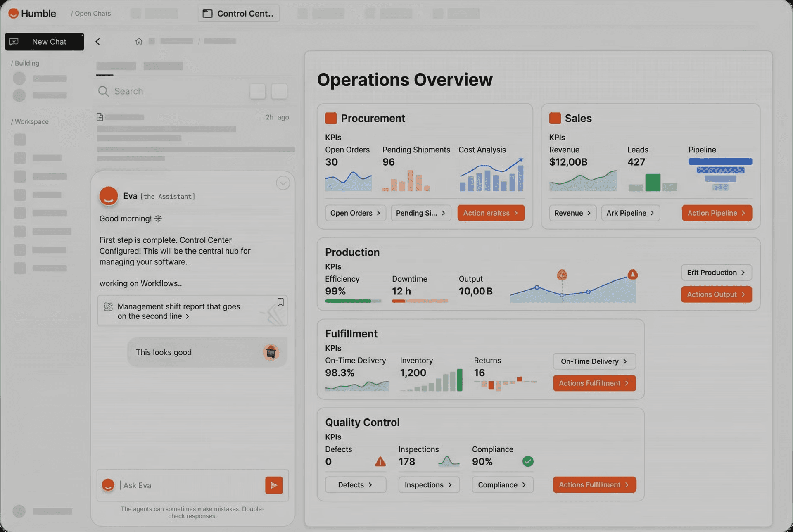
Task: Click the home breadcrumb icon
Action: tap(139, 41)
